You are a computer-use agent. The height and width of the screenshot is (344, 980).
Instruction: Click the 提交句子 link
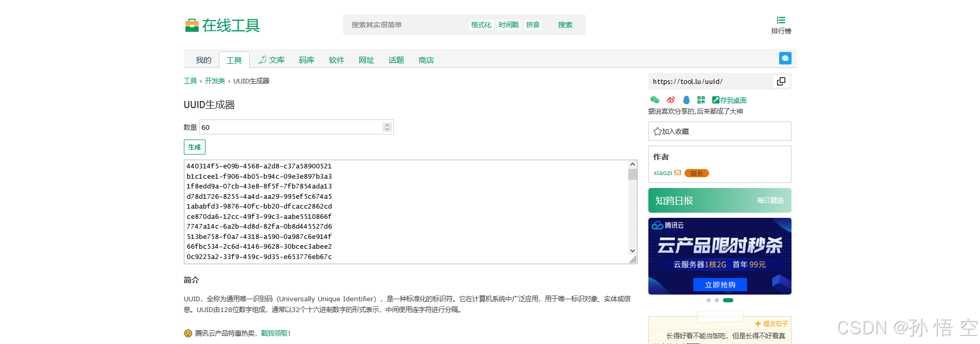click(x=776, y=324)
